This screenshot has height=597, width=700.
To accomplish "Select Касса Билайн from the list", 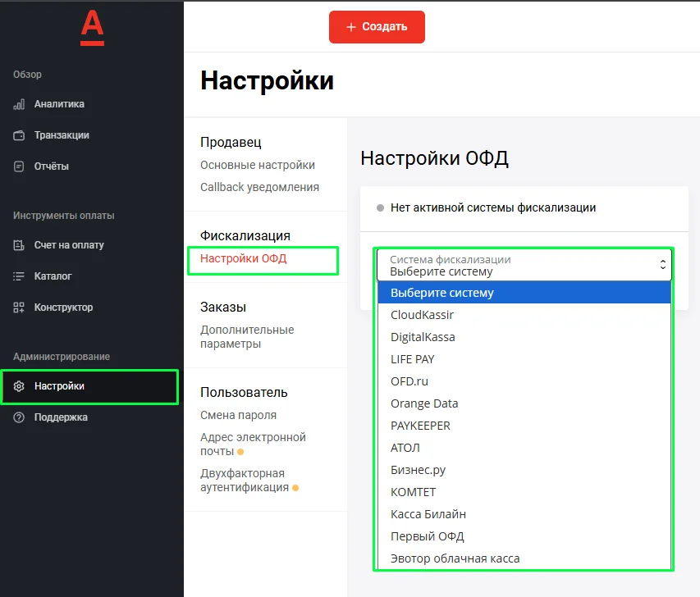I will point(524,514).
